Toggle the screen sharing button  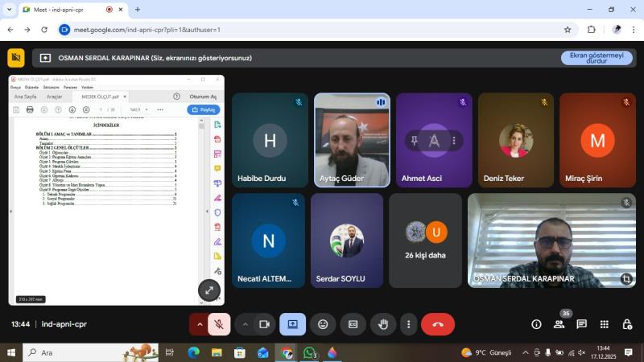point(292,324)
